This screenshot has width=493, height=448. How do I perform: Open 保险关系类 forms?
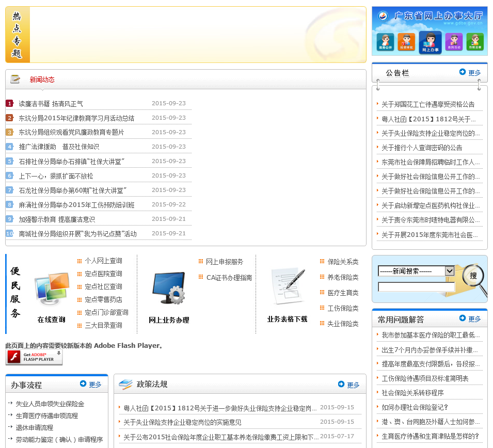pyautogui.click(x=343, y=262)
